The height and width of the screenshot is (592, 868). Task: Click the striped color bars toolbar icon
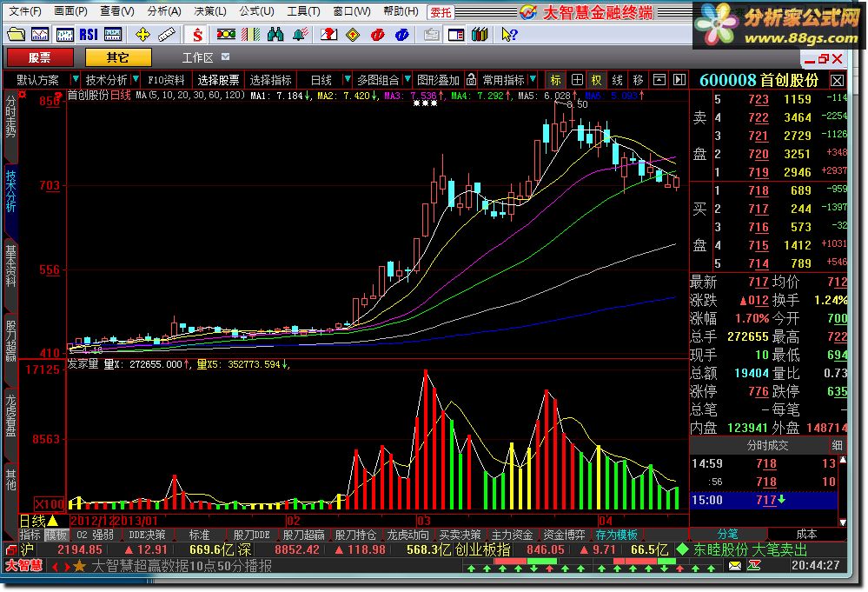[251, 34]
